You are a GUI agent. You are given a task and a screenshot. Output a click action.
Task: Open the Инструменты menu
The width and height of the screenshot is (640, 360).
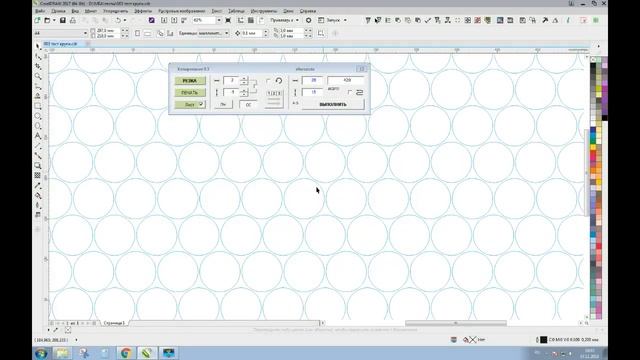pos(264,11)
